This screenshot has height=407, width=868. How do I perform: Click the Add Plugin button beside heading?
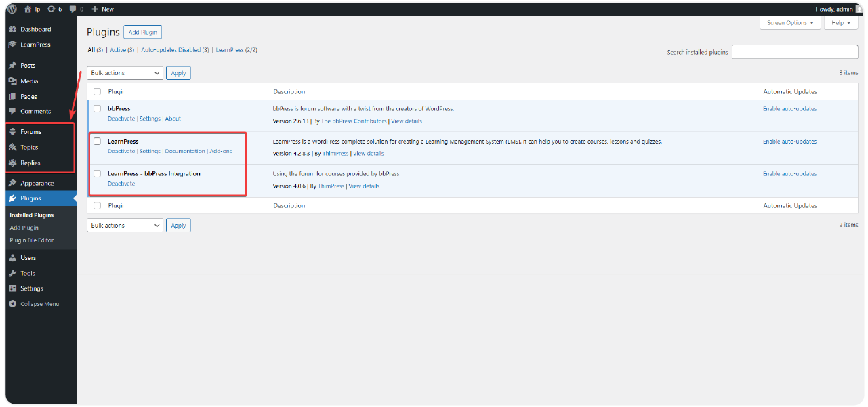(x=142, y=32)
